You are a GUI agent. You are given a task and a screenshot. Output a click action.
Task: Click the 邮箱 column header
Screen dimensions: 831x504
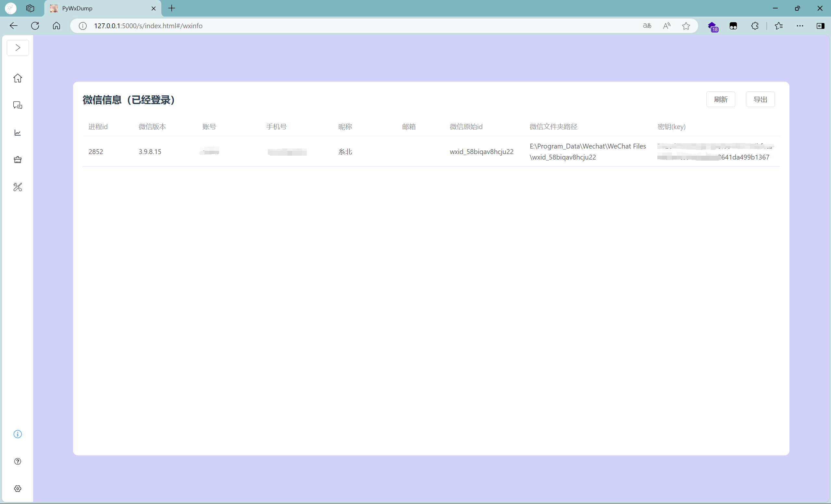click(x=409, y=127)
